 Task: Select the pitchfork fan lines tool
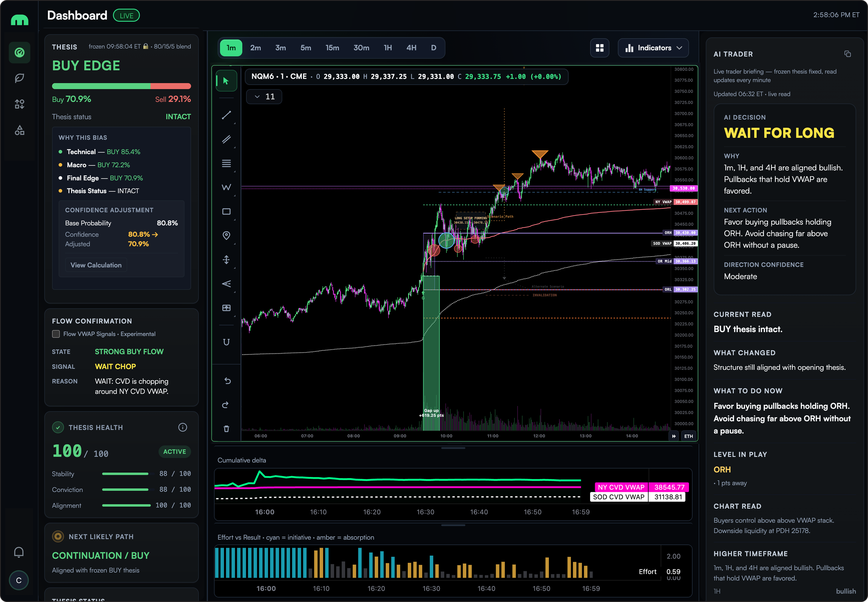226,284
